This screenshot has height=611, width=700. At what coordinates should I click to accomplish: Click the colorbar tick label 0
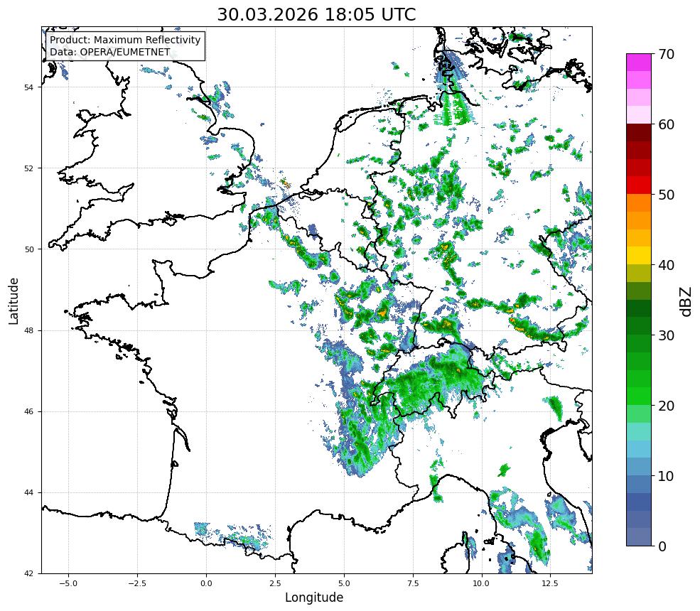[662, 546]
